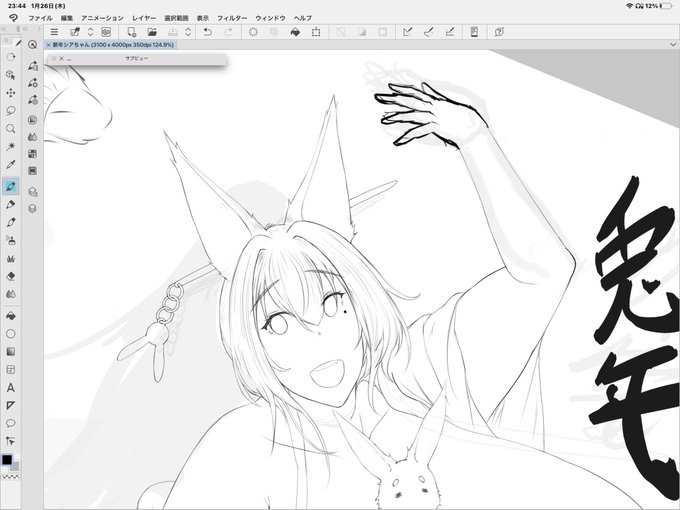Open the hamburger menu in command bar
680x510 pixels.
[54, 32]
